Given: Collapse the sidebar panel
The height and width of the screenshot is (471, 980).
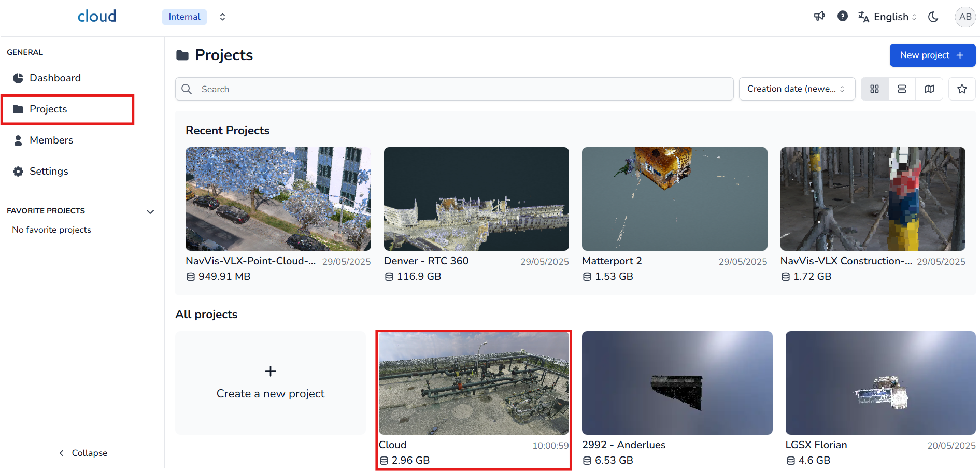Looking at the screenshot, I should 83,453.
